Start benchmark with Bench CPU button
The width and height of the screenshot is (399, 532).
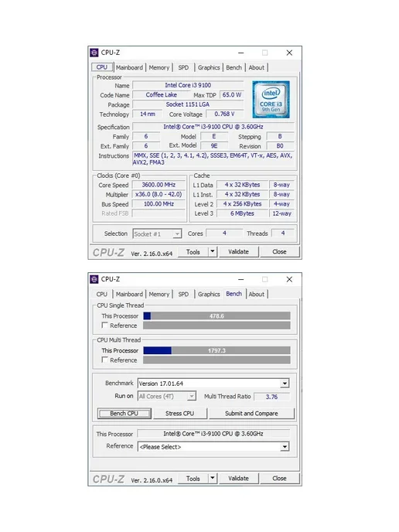pos(124,413)
